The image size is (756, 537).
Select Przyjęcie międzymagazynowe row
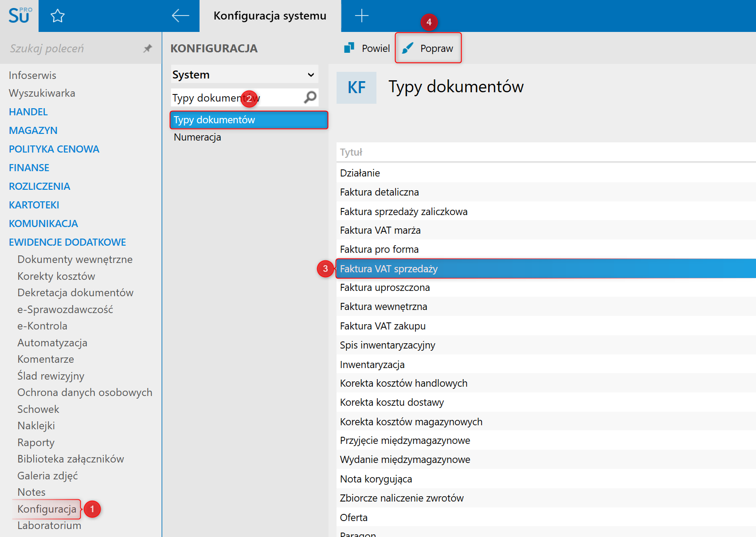point(546,440)
